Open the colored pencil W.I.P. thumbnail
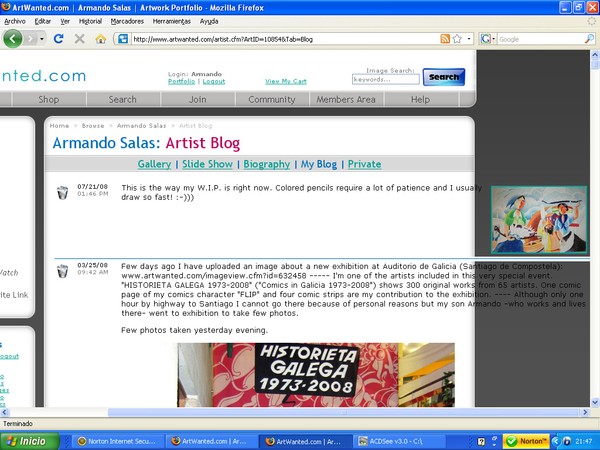 pyautogui.click(x=539, y=220)
